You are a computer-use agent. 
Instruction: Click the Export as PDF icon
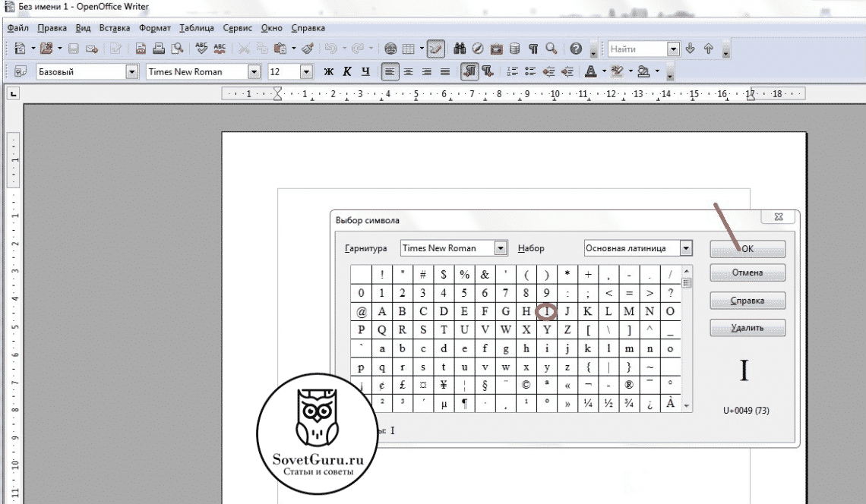[141, 49]
